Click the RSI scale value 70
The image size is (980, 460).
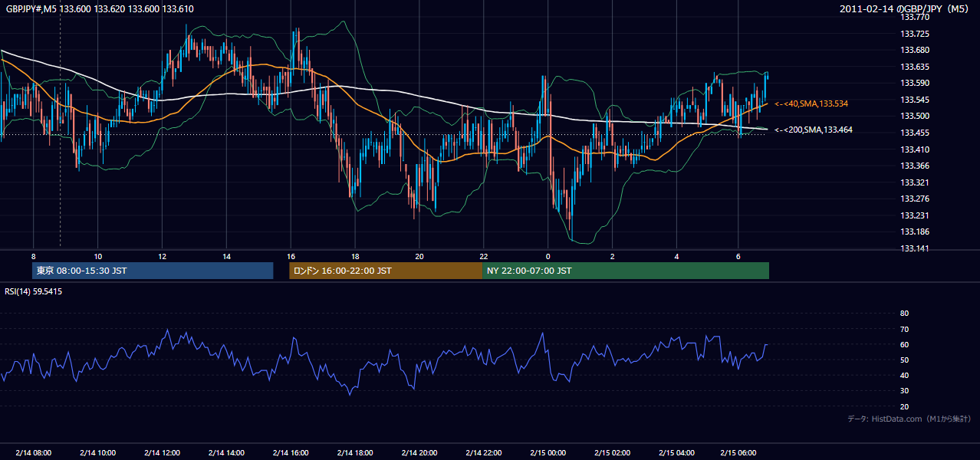(x=904, y=329)
